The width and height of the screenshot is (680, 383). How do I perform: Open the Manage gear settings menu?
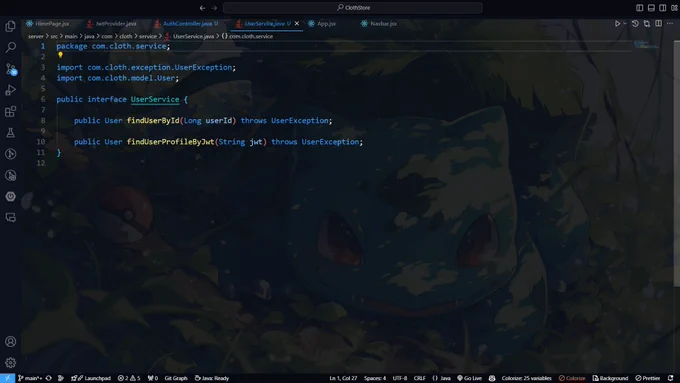10,363
